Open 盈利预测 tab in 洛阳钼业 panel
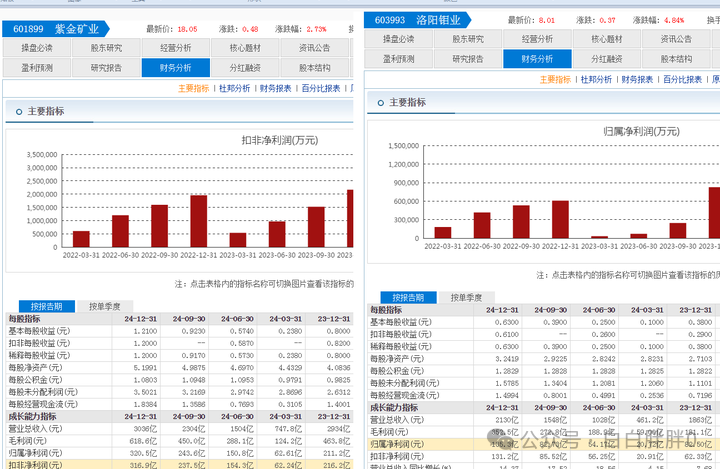 pos(399,59)
